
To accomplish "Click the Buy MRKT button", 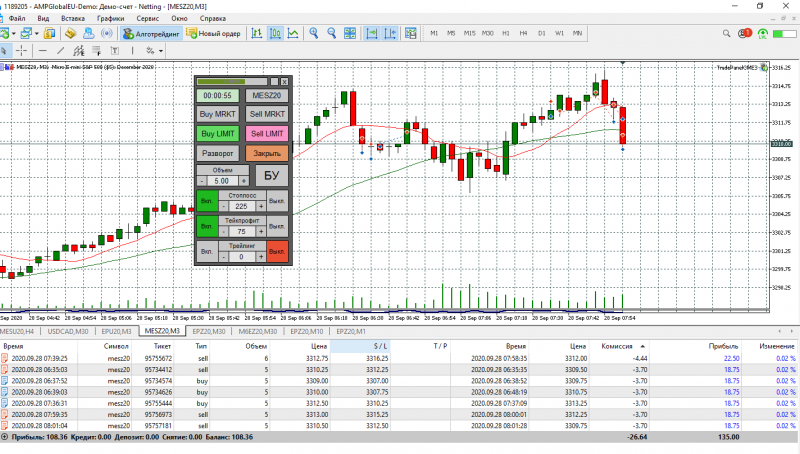I will (x=217, y=114).
